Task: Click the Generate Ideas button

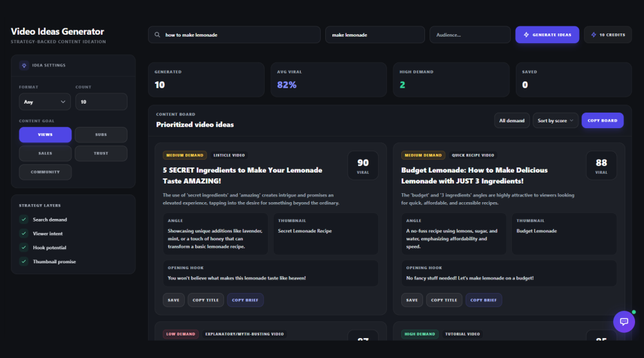Action: [547, 35]
